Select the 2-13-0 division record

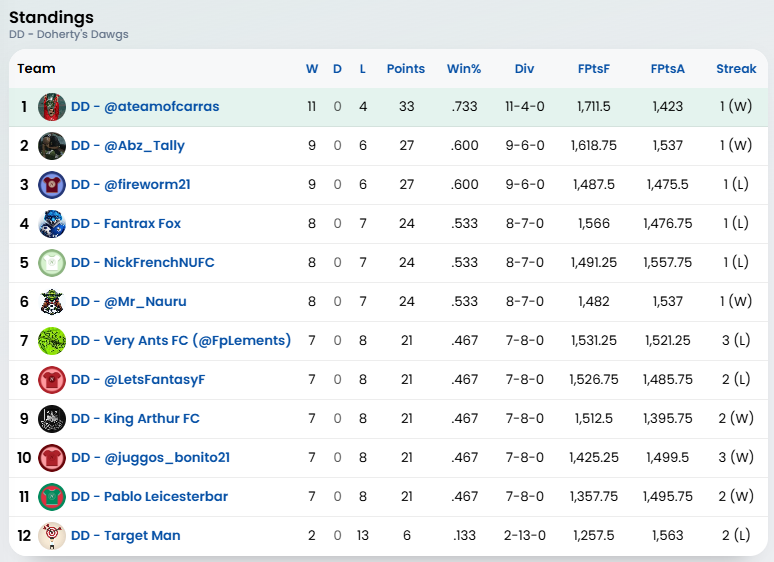[525, 535]
